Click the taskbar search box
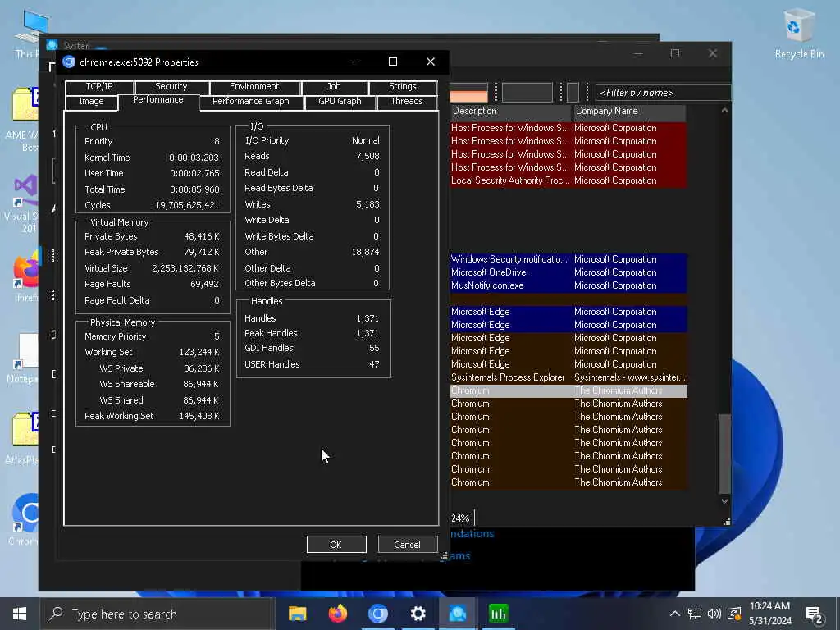The height and width of the screenshot is (630, 840). click(x=157, y=614)
